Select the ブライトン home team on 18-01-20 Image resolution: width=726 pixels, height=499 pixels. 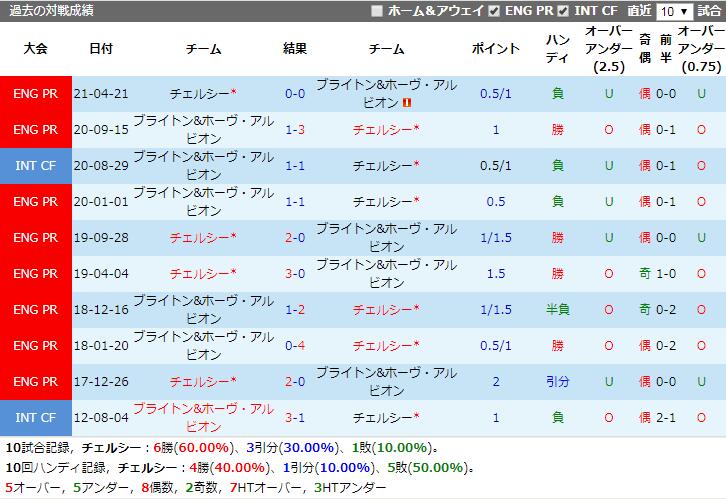204,346
